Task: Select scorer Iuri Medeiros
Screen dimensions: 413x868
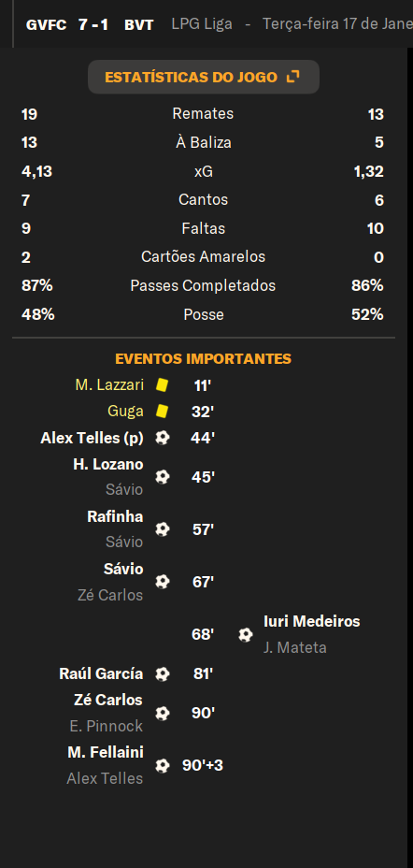Action: pyautogui.click(x=312, y=621)
